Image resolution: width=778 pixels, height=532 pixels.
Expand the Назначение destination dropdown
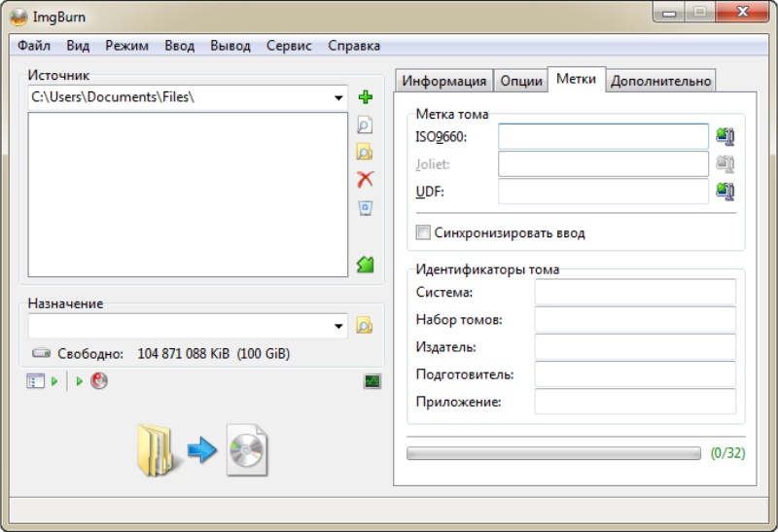(x=338, y=326)
